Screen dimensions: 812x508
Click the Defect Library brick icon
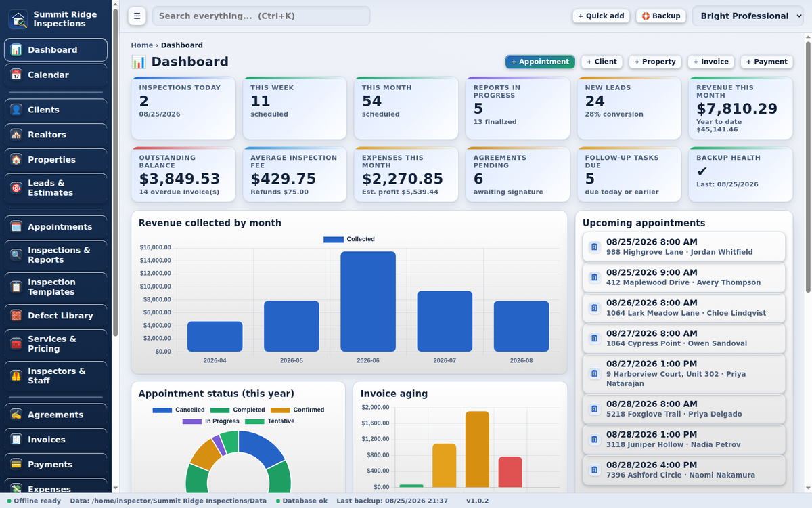[16, 316]
